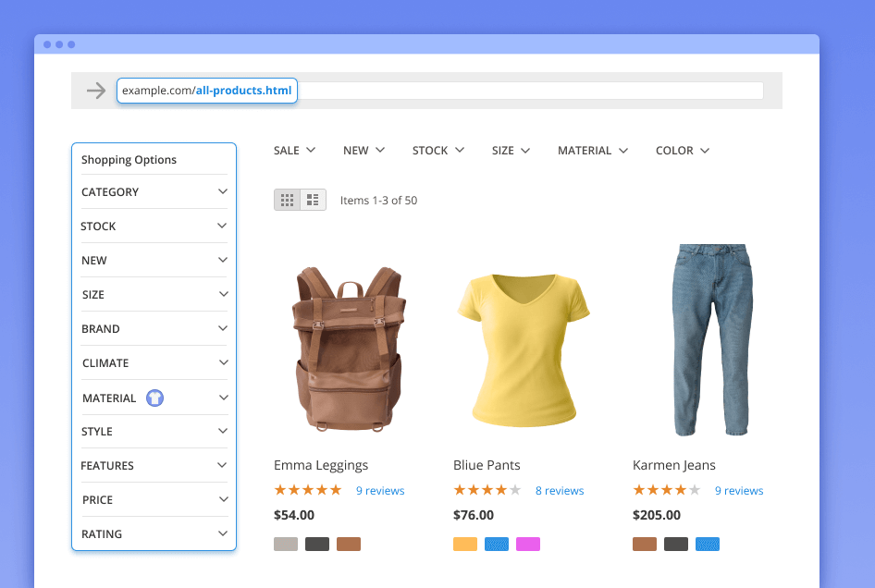
Task: Click the brown backpack product image
Action: click(x=349, y=349)
